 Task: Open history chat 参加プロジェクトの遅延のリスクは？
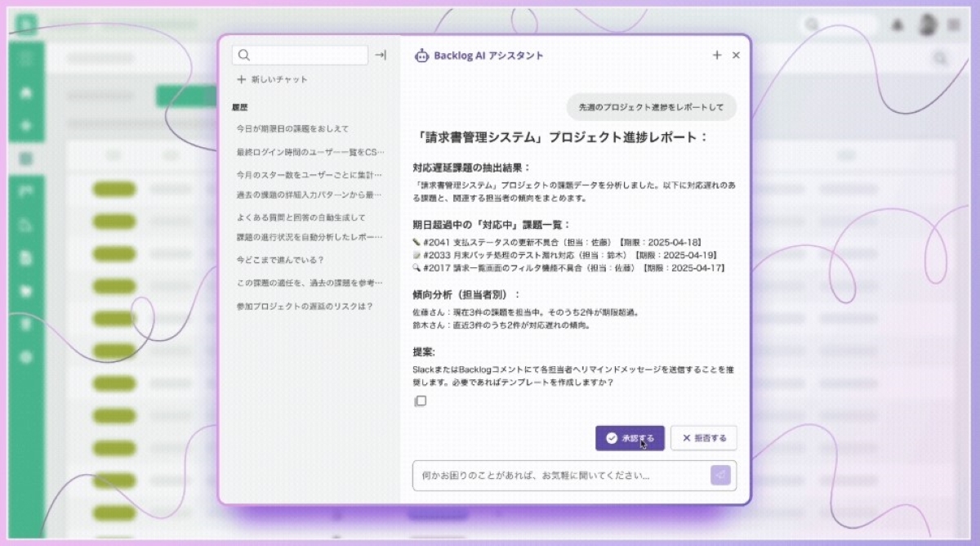[x=304, y=307]
